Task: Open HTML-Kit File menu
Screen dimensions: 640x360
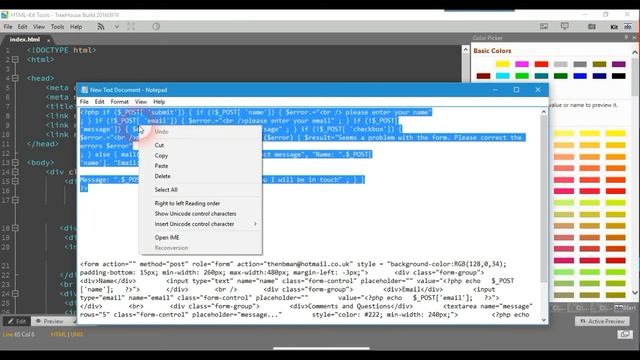Action: [8, 27]
